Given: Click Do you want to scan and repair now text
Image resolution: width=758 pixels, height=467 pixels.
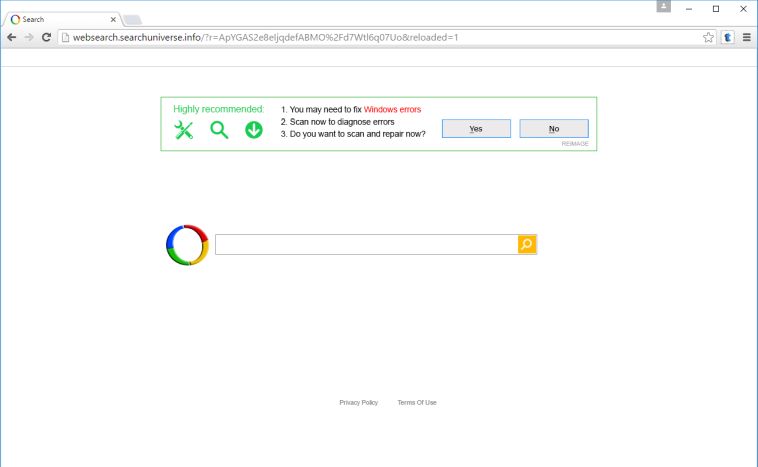Looking at the screenshot, I should [357, 134].
